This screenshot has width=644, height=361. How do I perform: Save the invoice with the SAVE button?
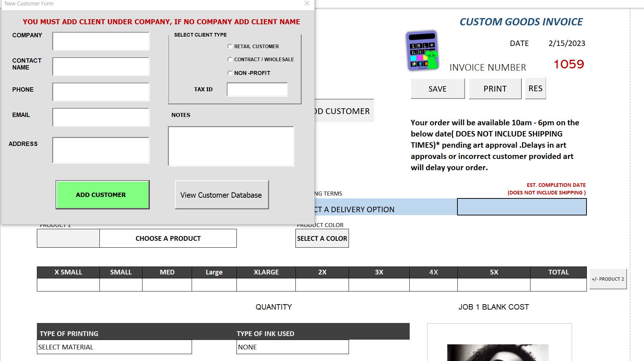click(437, 88)
